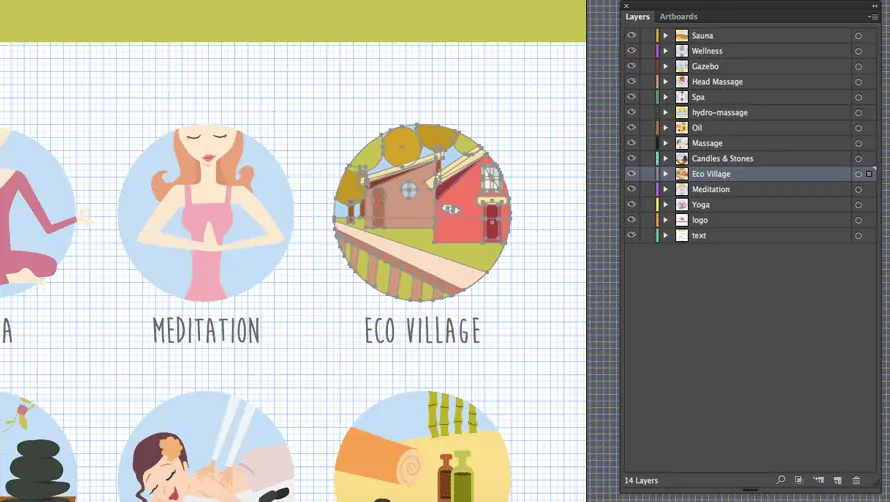Select the logo layer name

[x=700, y=220]
